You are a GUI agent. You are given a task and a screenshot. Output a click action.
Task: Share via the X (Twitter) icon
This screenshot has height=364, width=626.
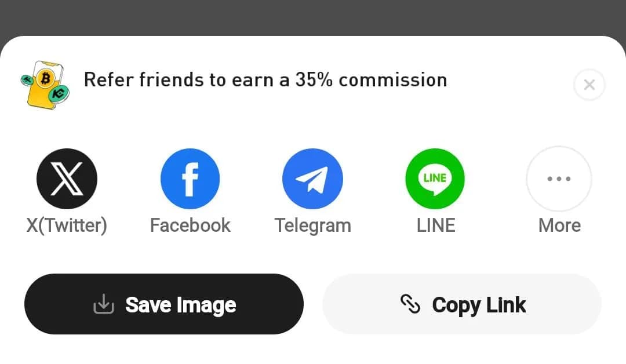tap(67, 179)
